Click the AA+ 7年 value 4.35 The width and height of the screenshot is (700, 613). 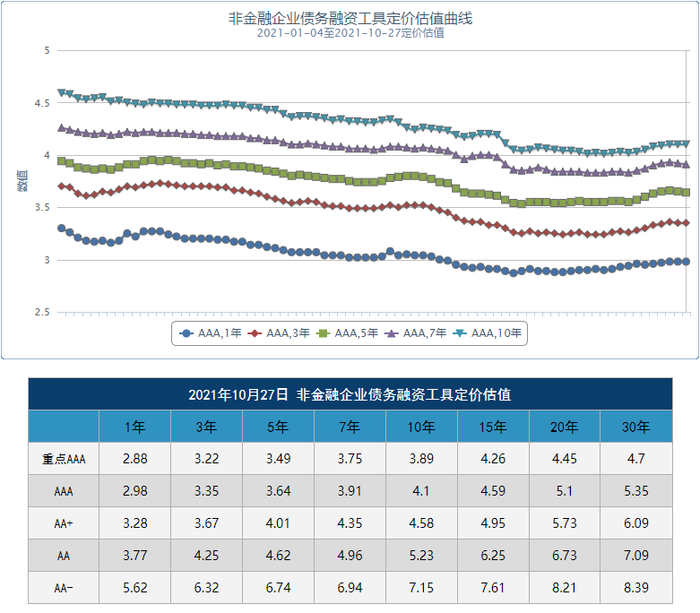[x=350, y=522]
